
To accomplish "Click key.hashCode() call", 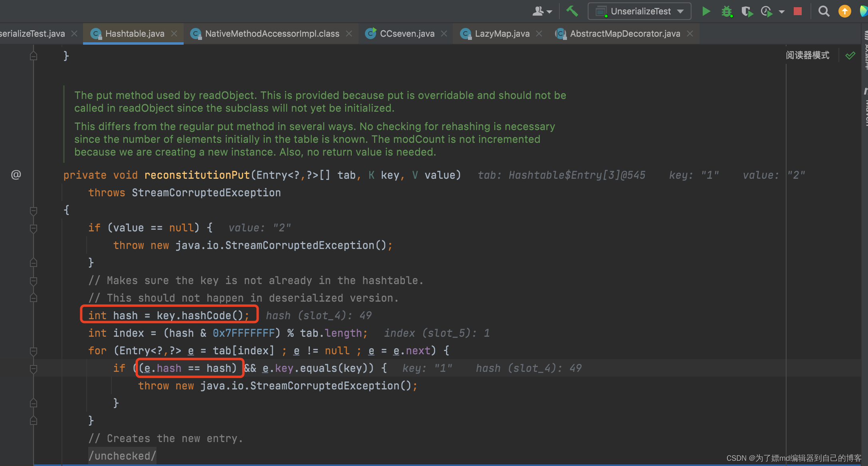I will (x=200, y=316).
